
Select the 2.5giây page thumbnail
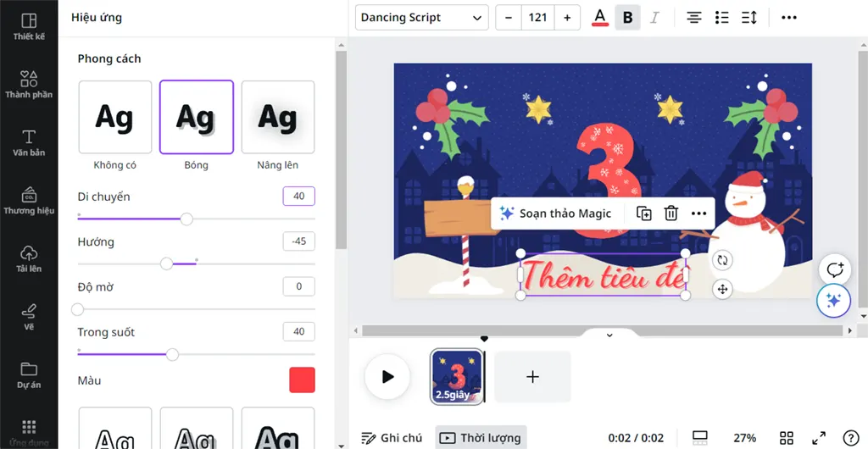pos(457,376)
